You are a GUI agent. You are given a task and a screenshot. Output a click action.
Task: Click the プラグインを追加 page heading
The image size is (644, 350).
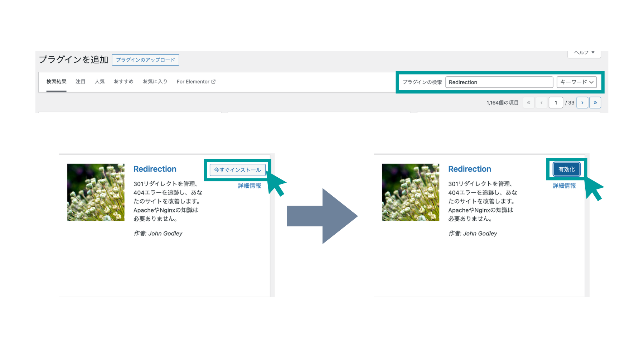coord(73,59)
